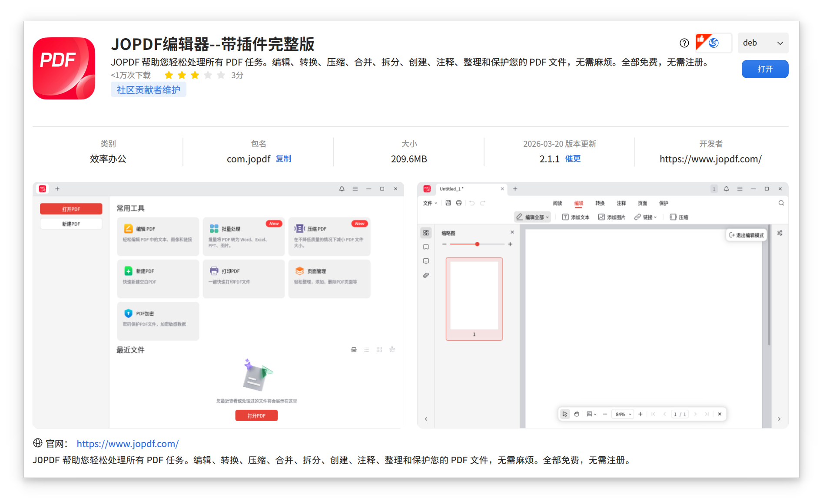The image size is (823, 504).
Task: Click the print icon beside save
Action: [459, 203]
